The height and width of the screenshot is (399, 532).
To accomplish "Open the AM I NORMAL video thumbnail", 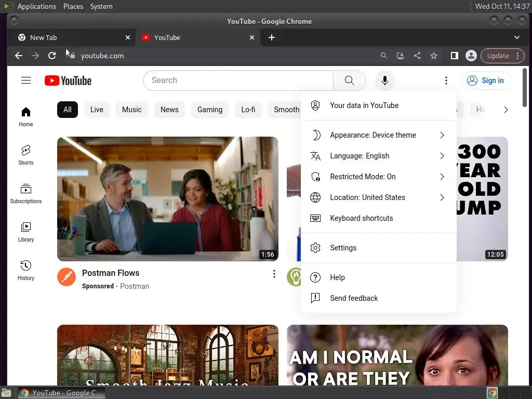I will tap(397, 355).
